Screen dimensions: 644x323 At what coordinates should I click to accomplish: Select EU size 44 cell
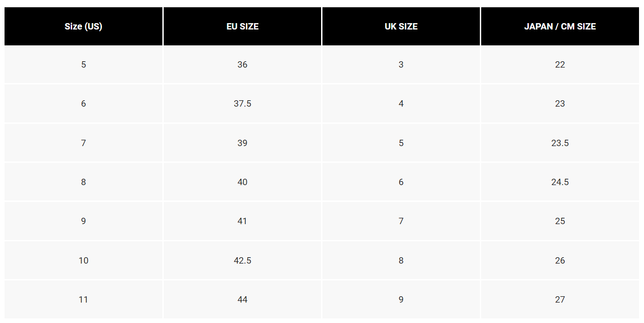point(243,299)
